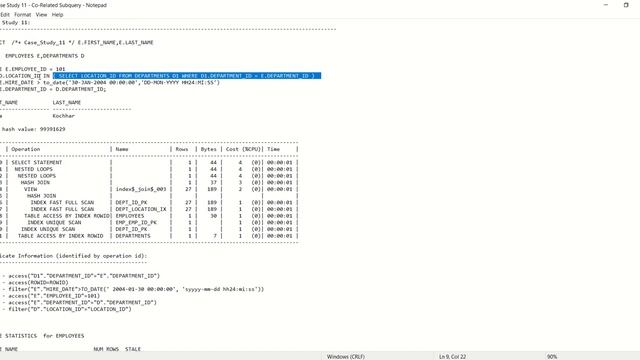Click the filter LOCATION_ID predicate line
640x360 pixels.
tap(70, 309)
